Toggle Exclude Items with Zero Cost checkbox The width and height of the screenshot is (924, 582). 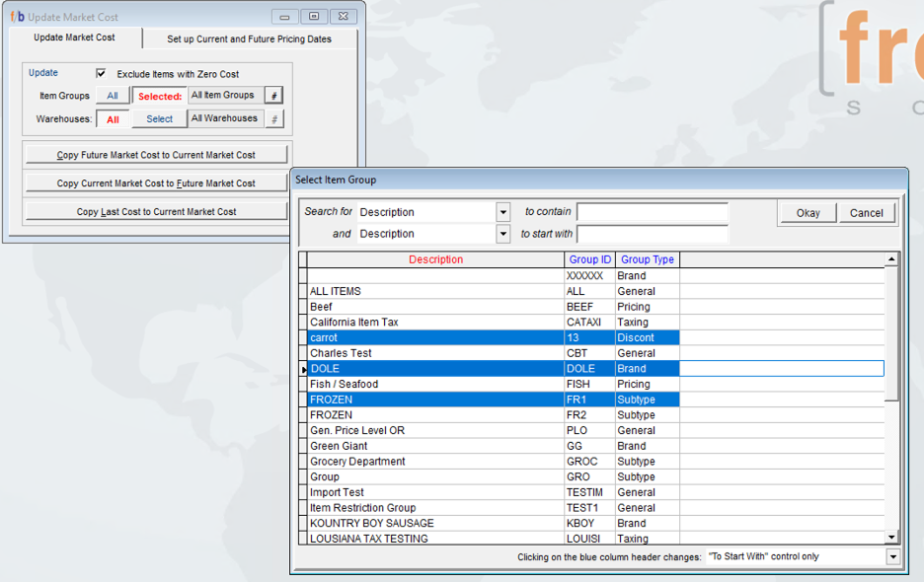point(101,74)
